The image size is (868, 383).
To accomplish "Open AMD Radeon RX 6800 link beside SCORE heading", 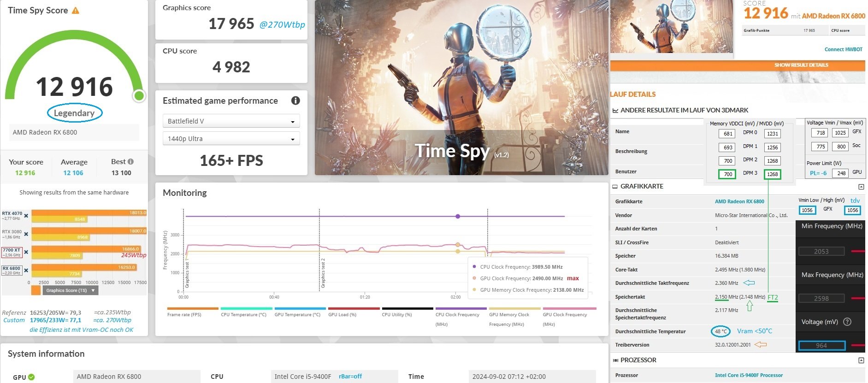I will click(x=833, y=16).
